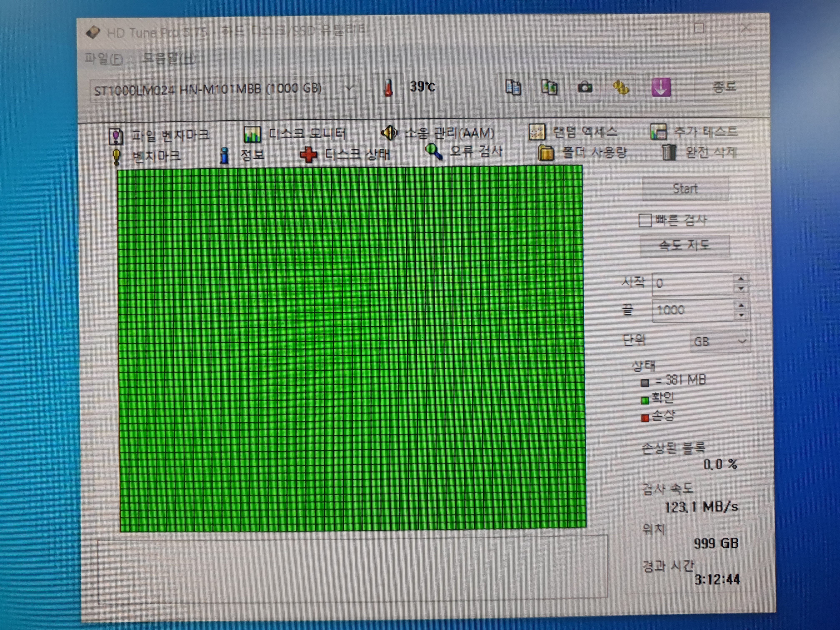This screenshot has height=630, width=840.
Task: Enable the 빠른 검사 checkbox
Action: (x=645, y=220)
